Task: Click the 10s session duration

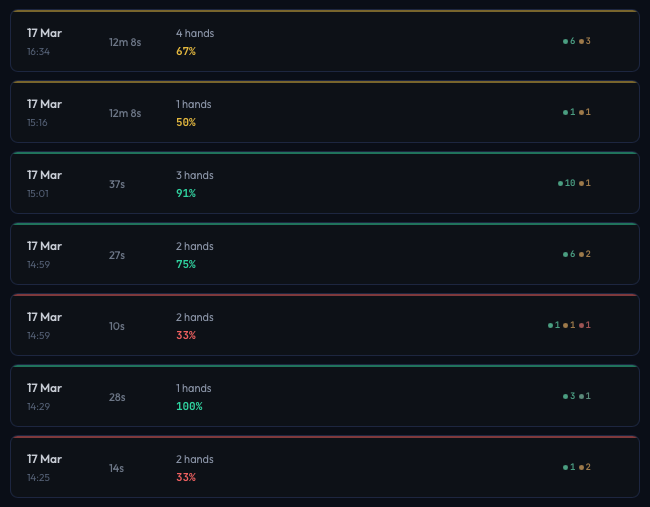Action: (x=117, y=326)
